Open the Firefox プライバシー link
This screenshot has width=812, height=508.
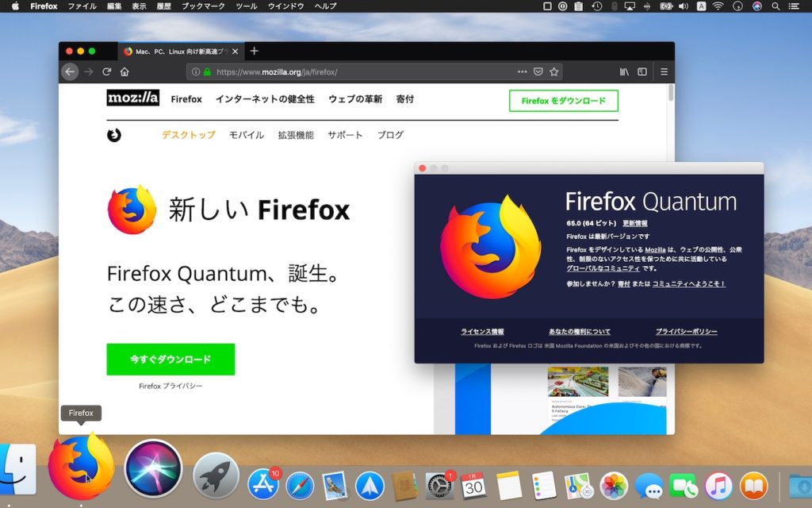point(170,387)
